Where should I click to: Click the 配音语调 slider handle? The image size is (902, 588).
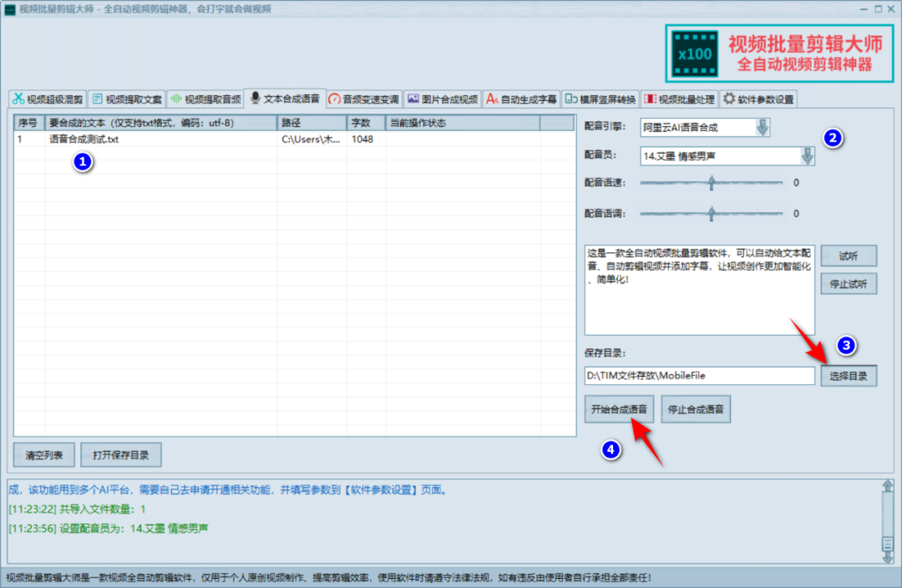pos(712,214)
